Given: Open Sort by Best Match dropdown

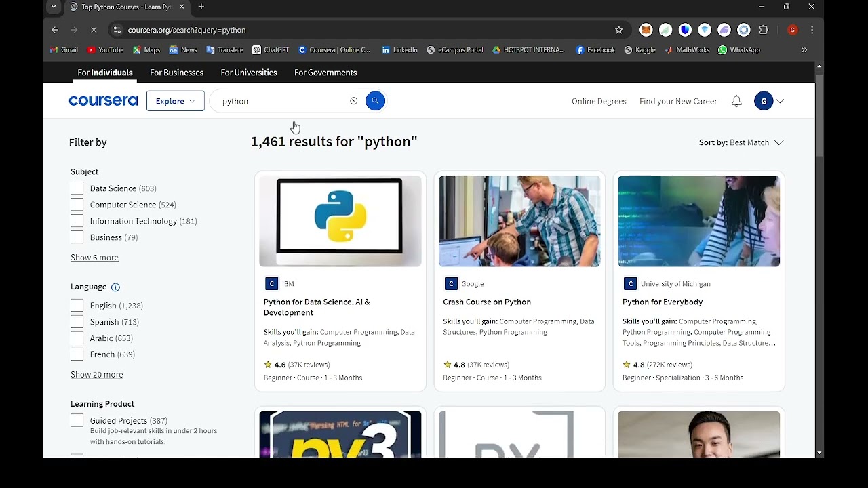Looking at the screenshot, I should point(741,142).
